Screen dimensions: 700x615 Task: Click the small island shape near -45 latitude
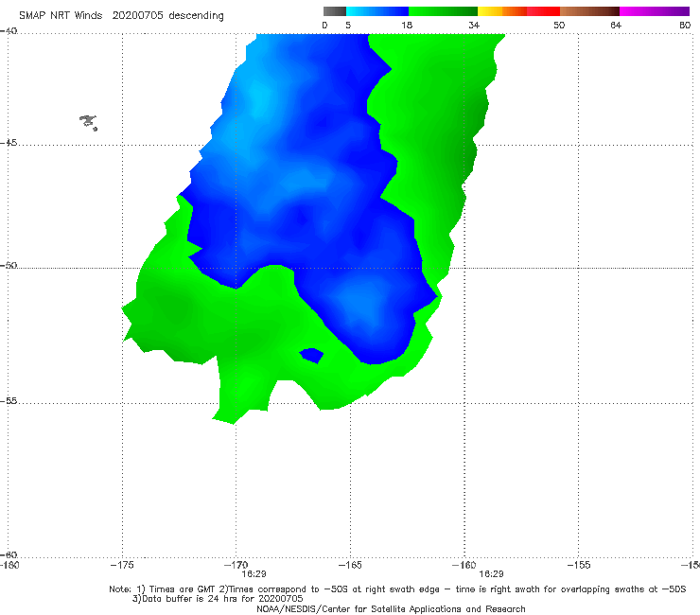coord(88,122)
